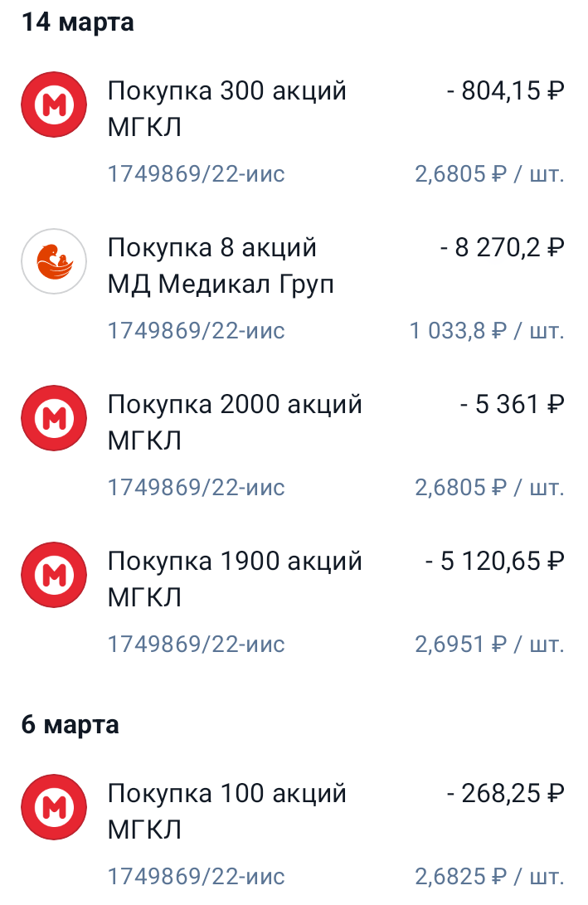Open account link under 1900 shares purchase

pos(196,644)
